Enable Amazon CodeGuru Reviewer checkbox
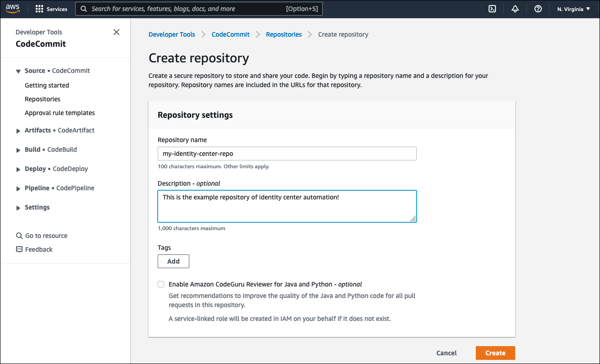 (161, 284)
